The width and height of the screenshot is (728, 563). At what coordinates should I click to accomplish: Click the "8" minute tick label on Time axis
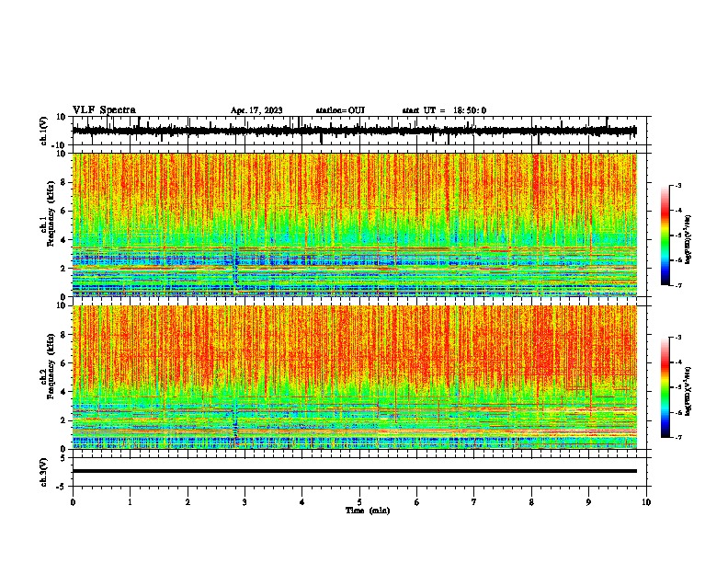coord(531,502)
